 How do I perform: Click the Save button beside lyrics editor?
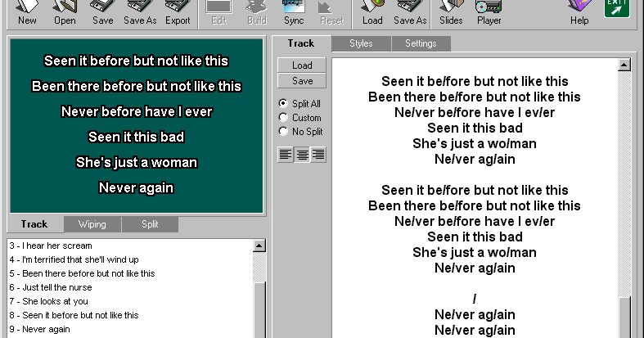click(x=302, y=81)
